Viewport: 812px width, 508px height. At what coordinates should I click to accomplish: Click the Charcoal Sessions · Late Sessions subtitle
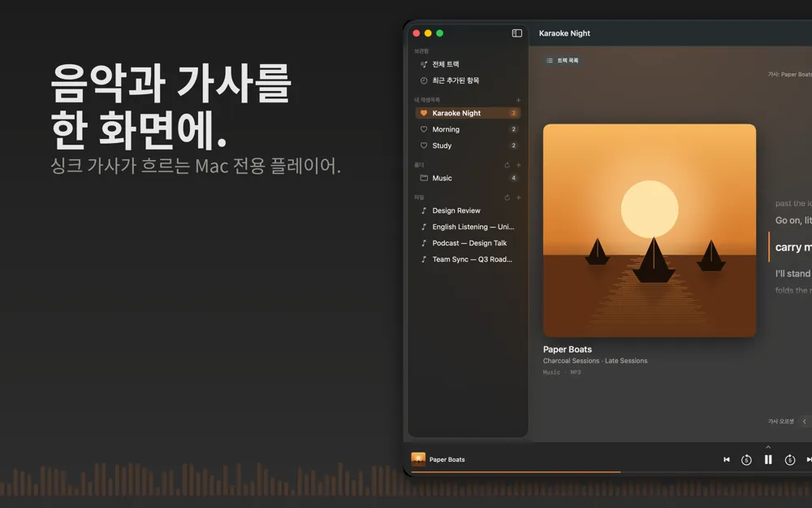(x=595, y=361)
